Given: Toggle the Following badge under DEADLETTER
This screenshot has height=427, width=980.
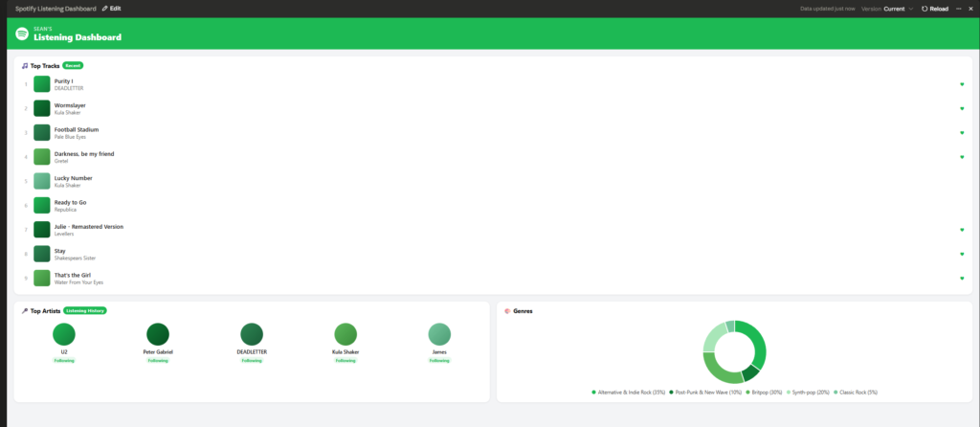Looking at the screenshot, I should [252, 361].
